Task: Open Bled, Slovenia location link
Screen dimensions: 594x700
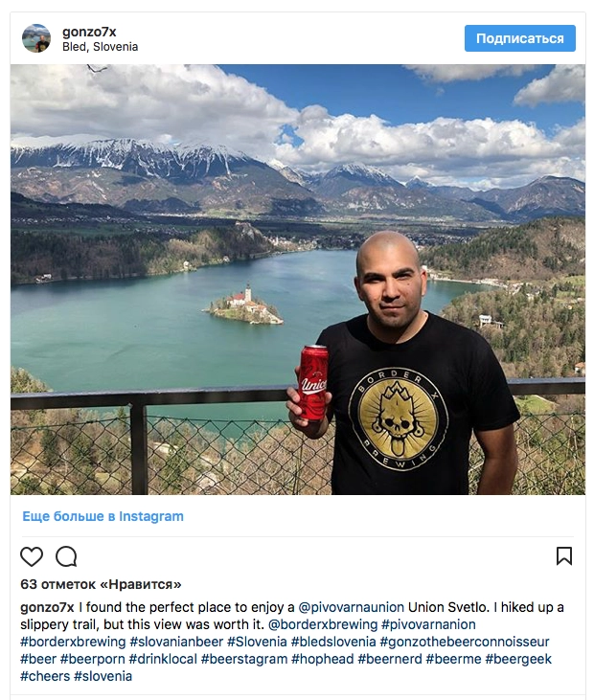Action: pos(100,47)
